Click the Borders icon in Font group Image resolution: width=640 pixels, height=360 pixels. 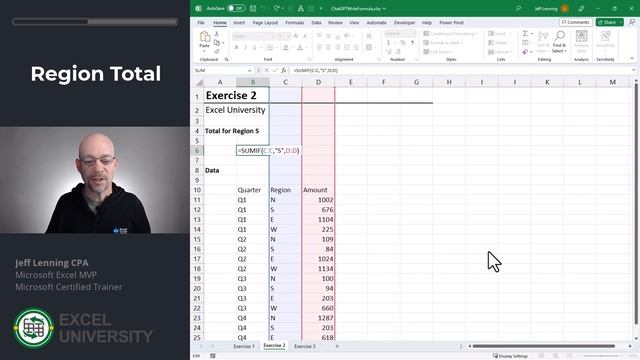(270, 48)
